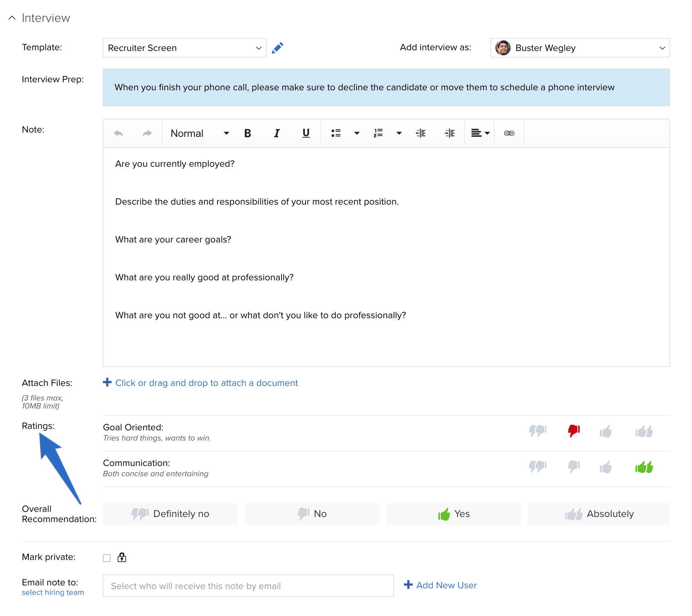Rate Communication with double thumbs down

(x=538, y=467)
